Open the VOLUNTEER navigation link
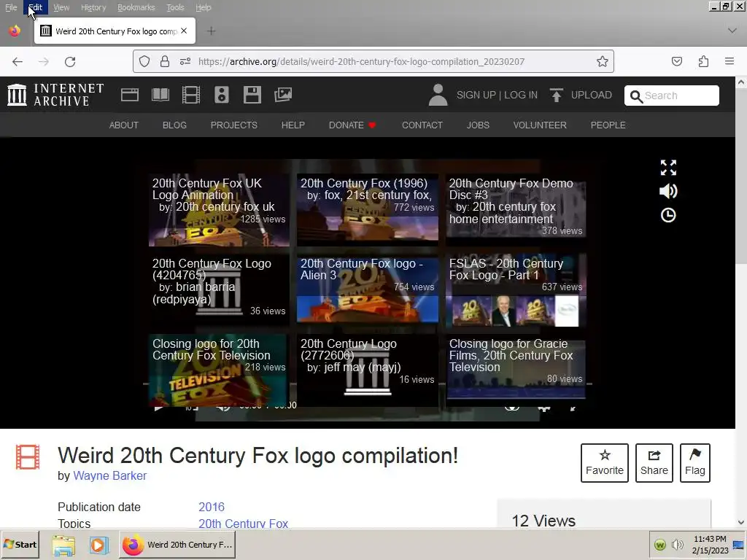The height and width of the screenshot is (560, 747). 540,125
